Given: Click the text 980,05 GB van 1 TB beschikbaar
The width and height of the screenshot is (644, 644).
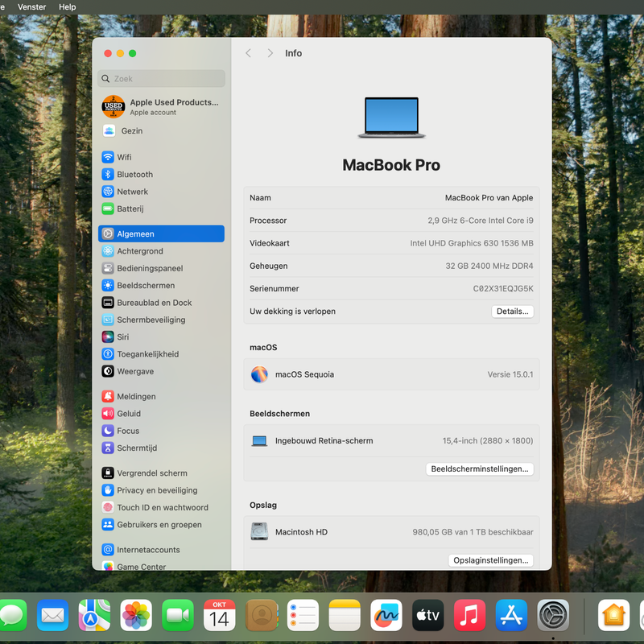Looking at the screenshot, I should (473, 532).
